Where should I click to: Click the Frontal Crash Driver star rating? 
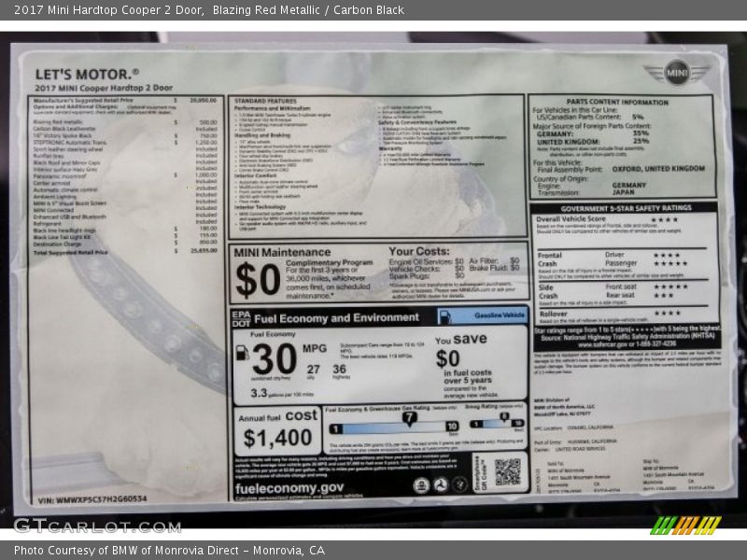[667, 255]
